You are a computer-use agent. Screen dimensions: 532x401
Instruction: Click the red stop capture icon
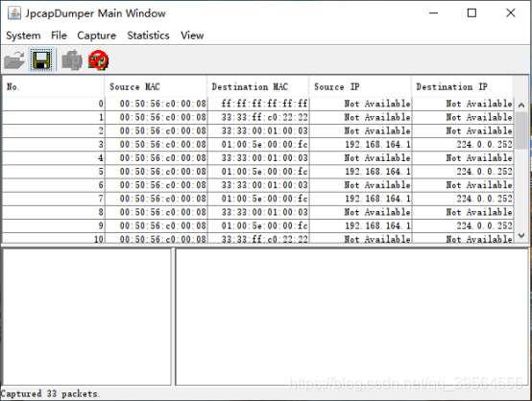point(98,60)
